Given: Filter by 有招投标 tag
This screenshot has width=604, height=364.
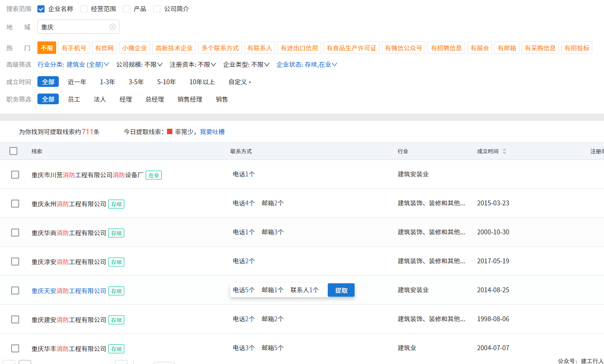Looking at the screenshot, I should coord(577,48).
